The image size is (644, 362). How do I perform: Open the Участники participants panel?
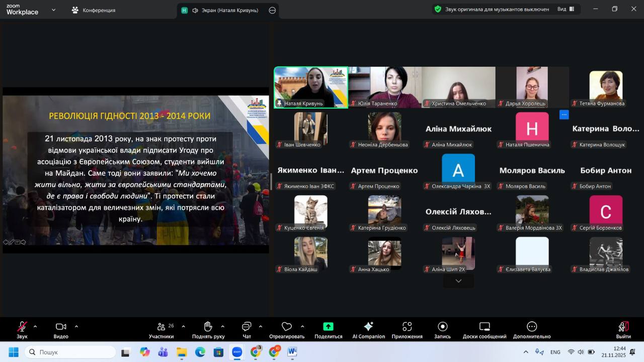click(x=161, y=329)
